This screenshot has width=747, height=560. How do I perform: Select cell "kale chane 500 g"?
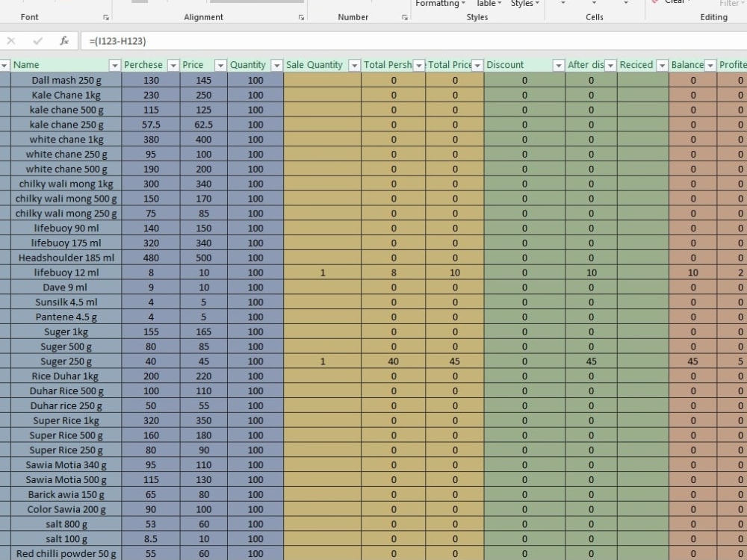(x=66, y=110)
